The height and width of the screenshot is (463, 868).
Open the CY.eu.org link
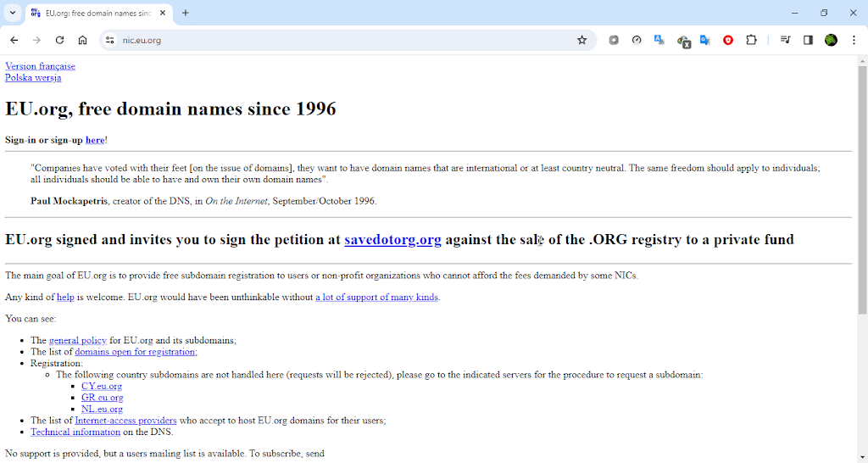point(102,386)
